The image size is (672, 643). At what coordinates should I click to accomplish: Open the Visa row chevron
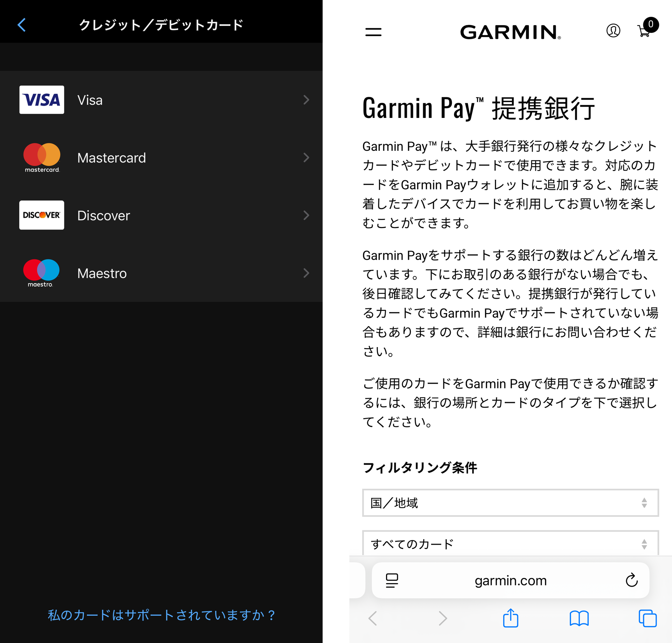306,100
